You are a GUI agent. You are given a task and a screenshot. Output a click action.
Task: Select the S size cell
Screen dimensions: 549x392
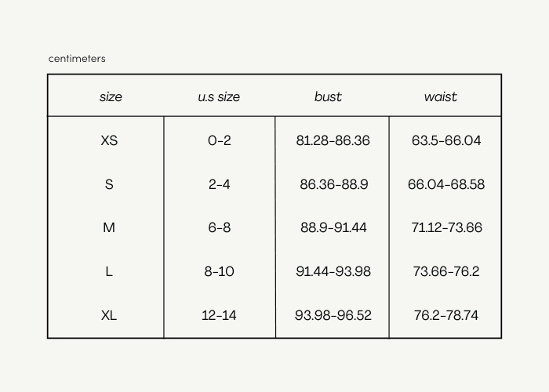[109, 185]
